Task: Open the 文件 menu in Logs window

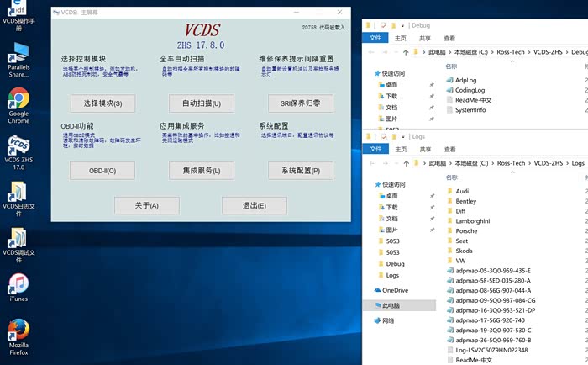Action: pyautogui.click(x=376, y=148)
